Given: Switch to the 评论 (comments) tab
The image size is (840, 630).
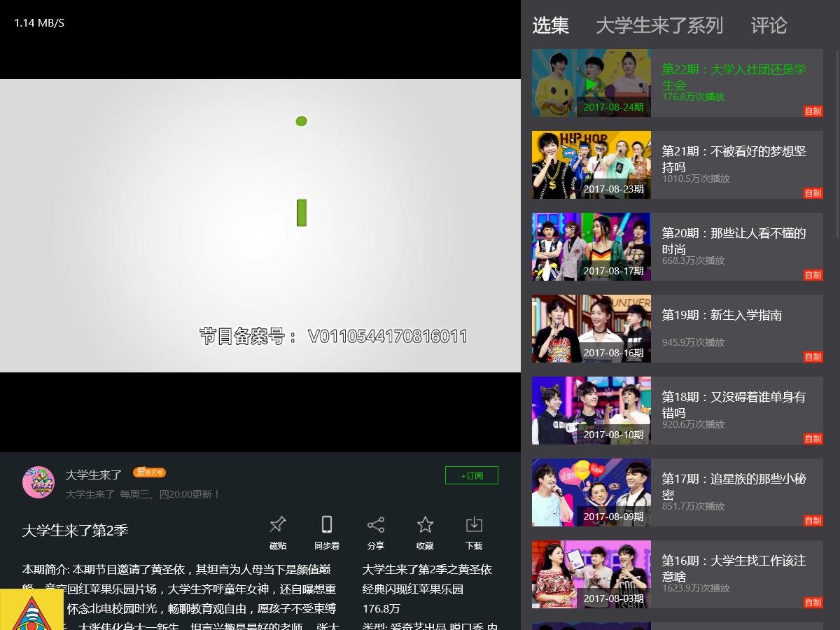Looking at the screenshot, I should (770, 26).
